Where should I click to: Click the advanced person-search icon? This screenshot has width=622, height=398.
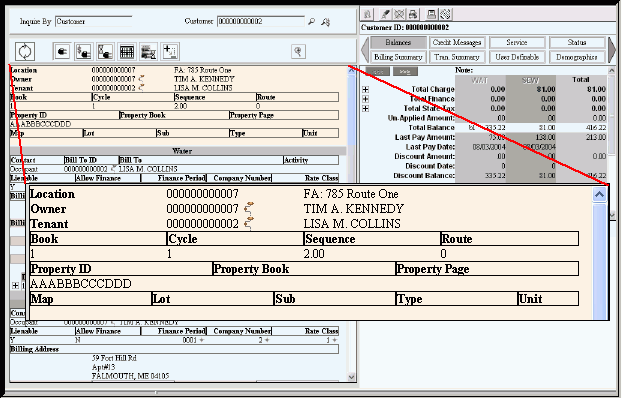(326, 22)
